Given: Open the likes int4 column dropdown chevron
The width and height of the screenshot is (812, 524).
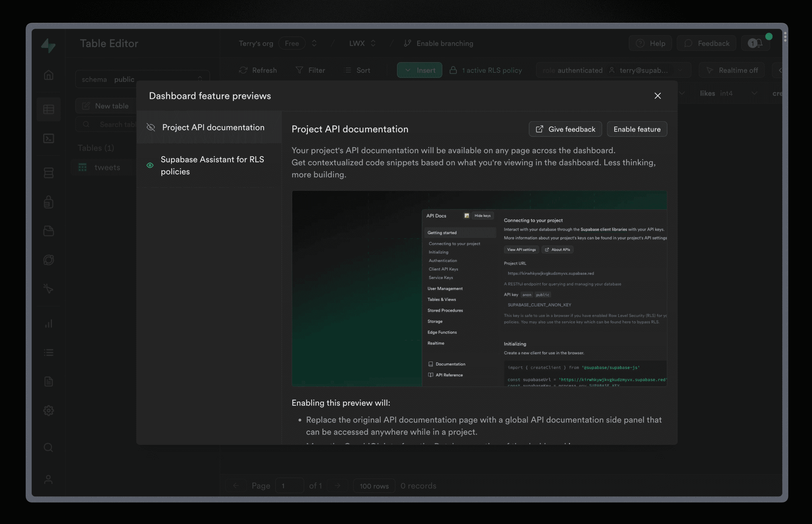Looking at the screenshot, I should coord(754,93).
